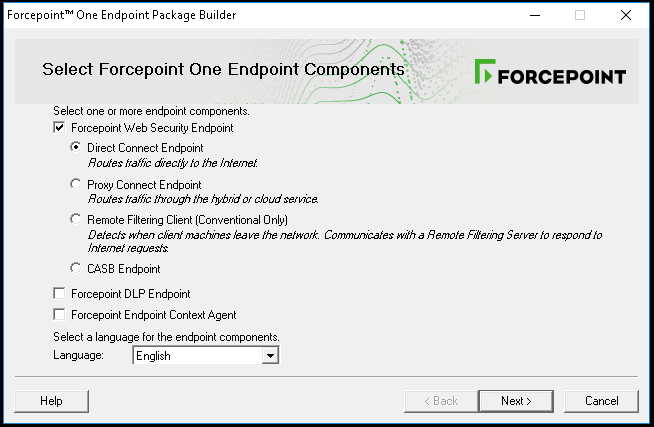654x427 pixels.
Task: Click the English language combo box field
Action: (196, 355)
